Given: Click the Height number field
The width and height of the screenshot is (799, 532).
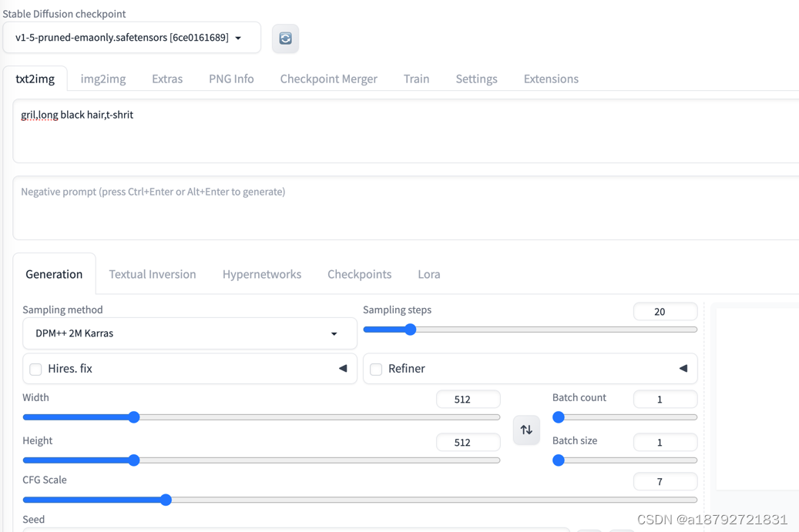Looking at the screenshot, I should click(468, 443).
